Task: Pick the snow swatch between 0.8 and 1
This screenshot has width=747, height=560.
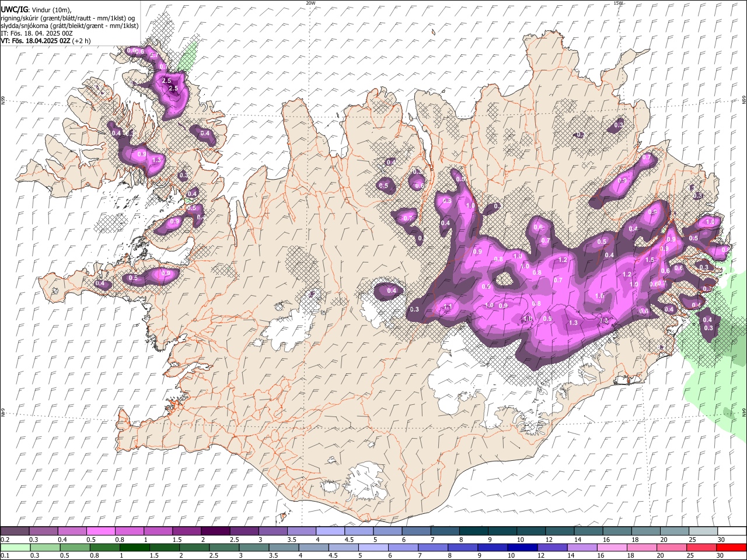Action: point(129,531)
